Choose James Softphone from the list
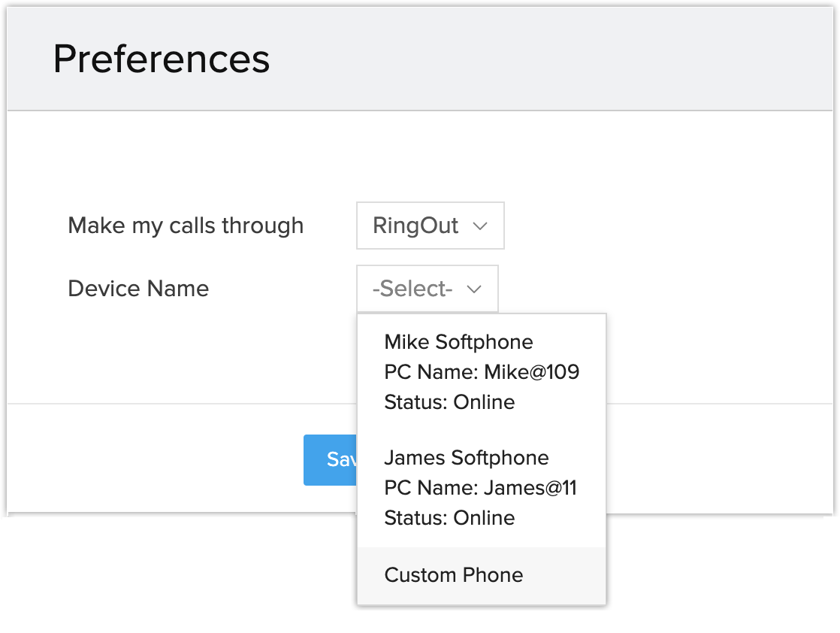Viewport: 840px width, 633px height. [466, 458]
